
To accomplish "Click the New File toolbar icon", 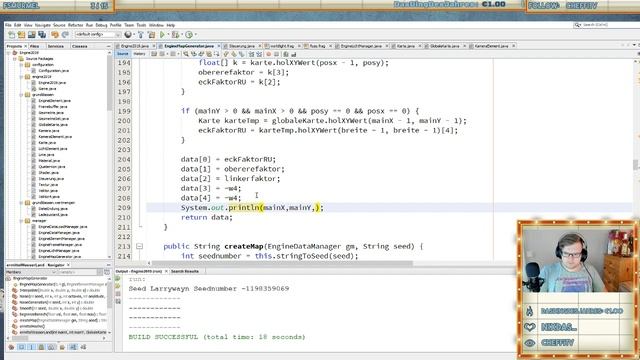I will click(x=11, y=35).
